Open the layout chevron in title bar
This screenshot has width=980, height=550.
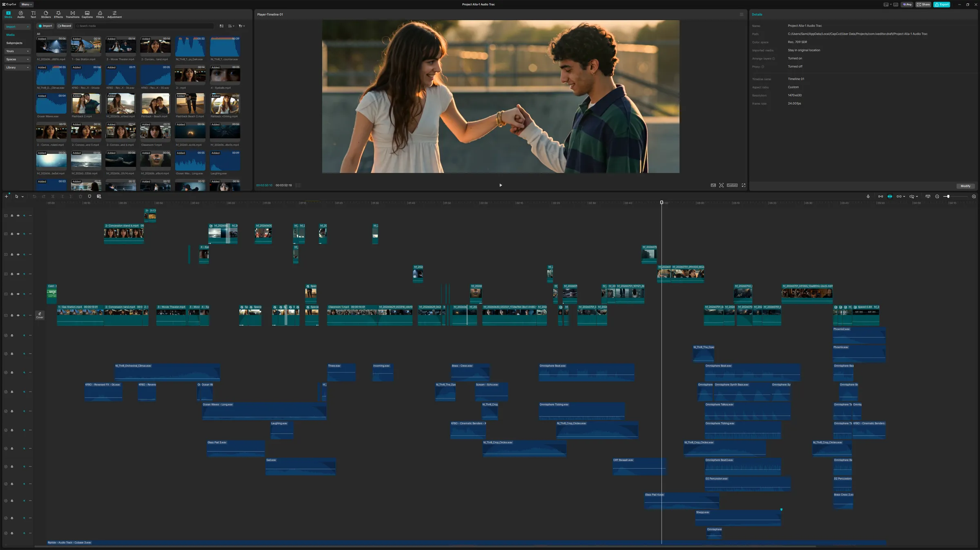(891, 4)
